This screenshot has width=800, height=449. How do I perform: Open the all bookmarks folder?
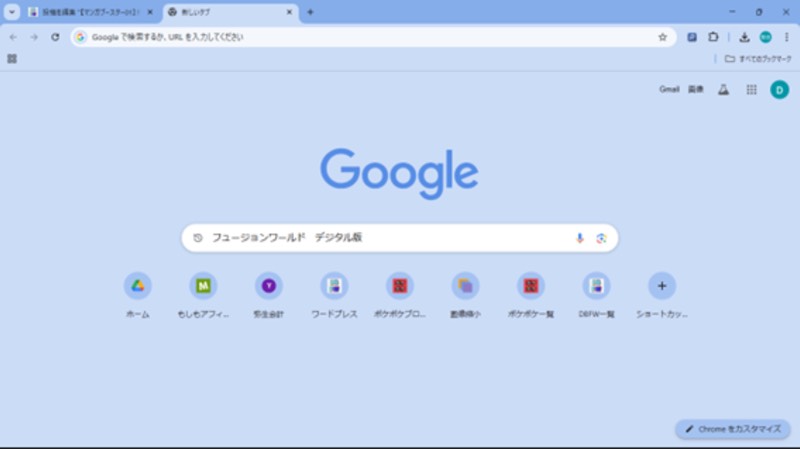click(x=758, y=59)
